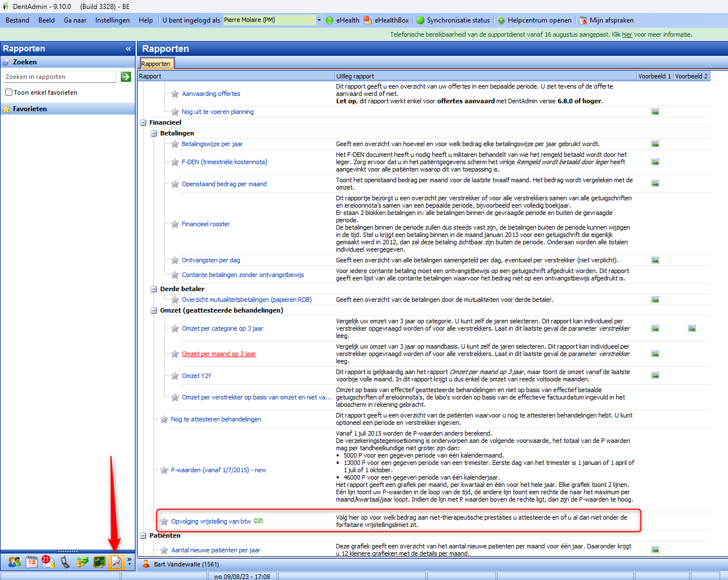Focus the Zoeken in rapporten search field

60,77
